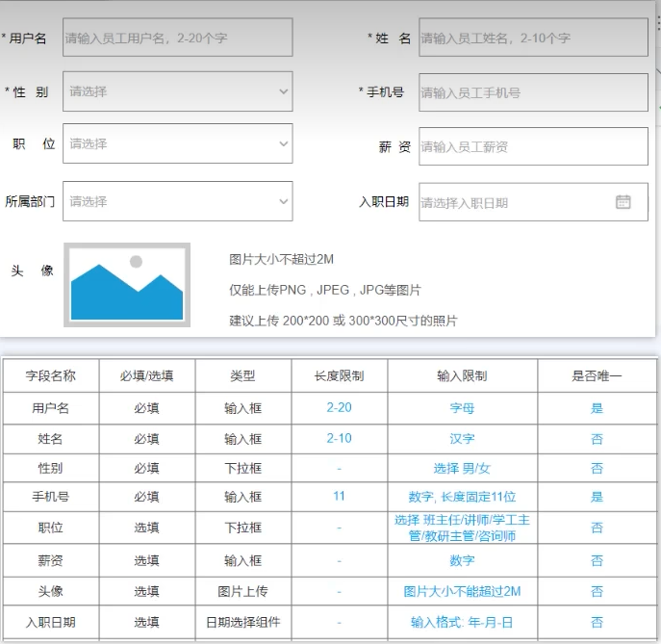Screen dimensions: 661x644
Task: Click the 图片大小不超过2M hint text
Action: tap(281, 260)
